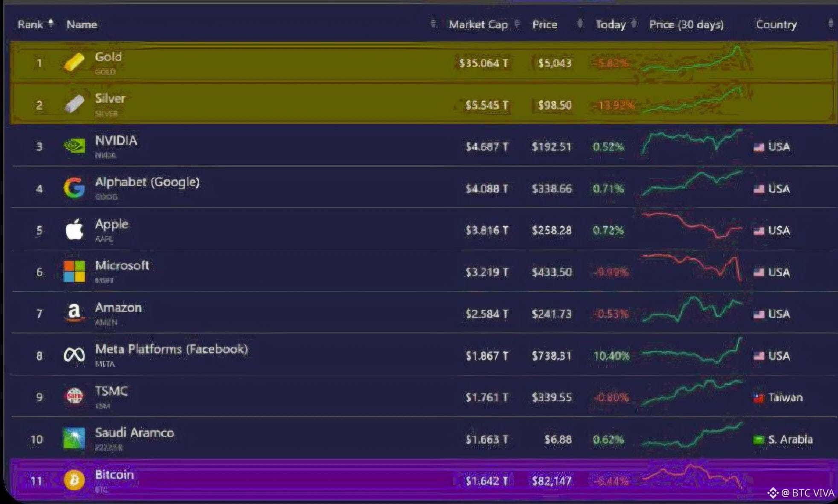
Task: Click NVIDIA market cap $4.687 T
Action: click(x=487, y=147)
